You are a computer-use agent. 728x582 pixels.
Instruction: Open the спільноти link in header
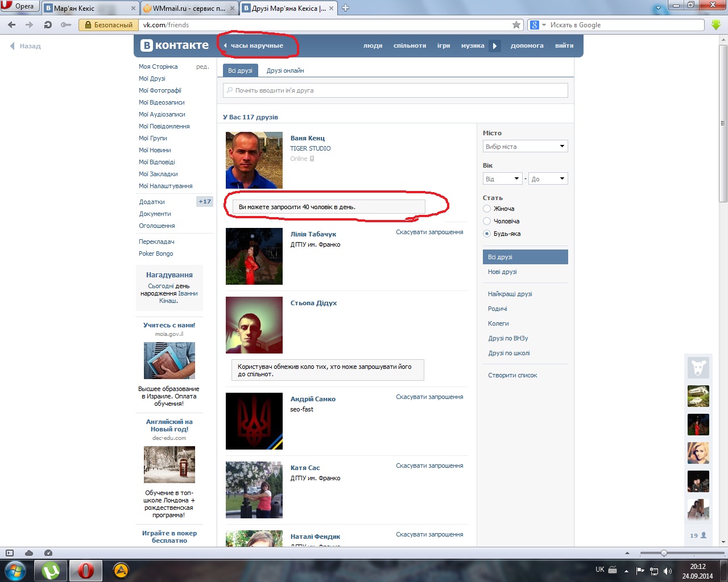click(x=409, y=45)
